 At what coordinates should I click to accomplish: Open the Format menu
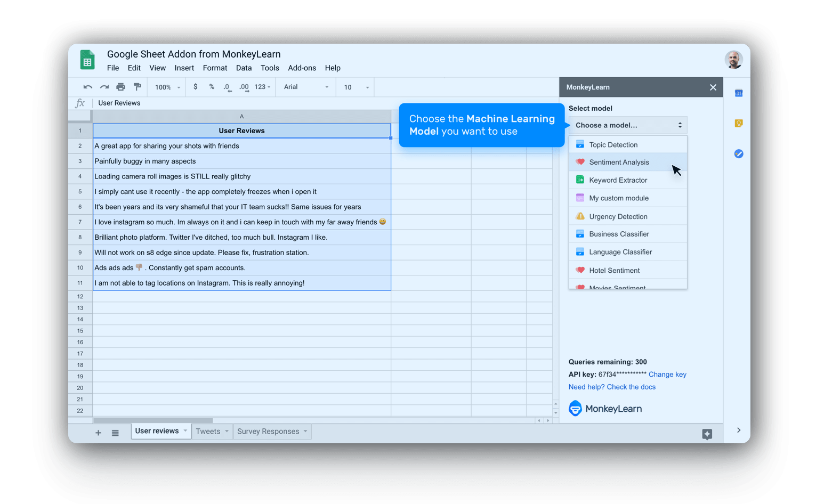[215, 68]
